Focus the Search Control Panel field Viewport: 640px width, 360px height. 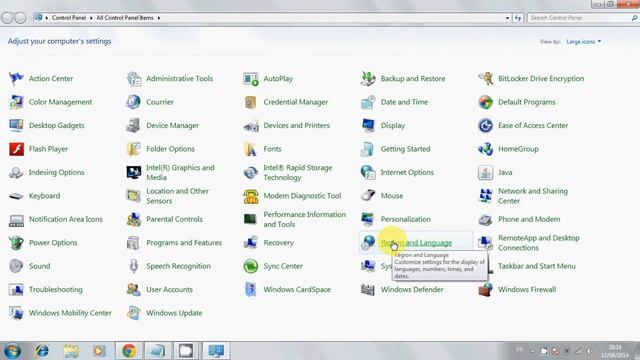[582, 18]
